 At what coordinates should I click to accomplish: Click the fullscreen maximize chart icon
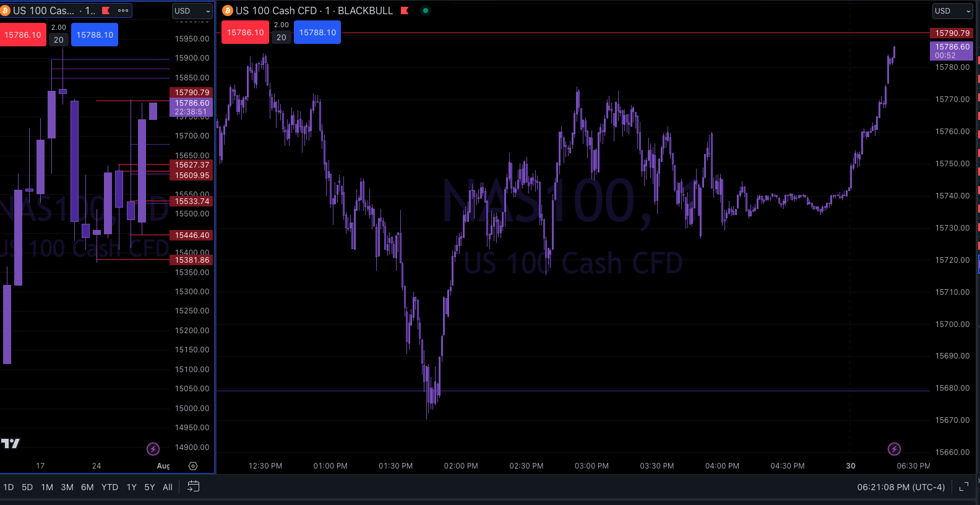click(963, 487)
